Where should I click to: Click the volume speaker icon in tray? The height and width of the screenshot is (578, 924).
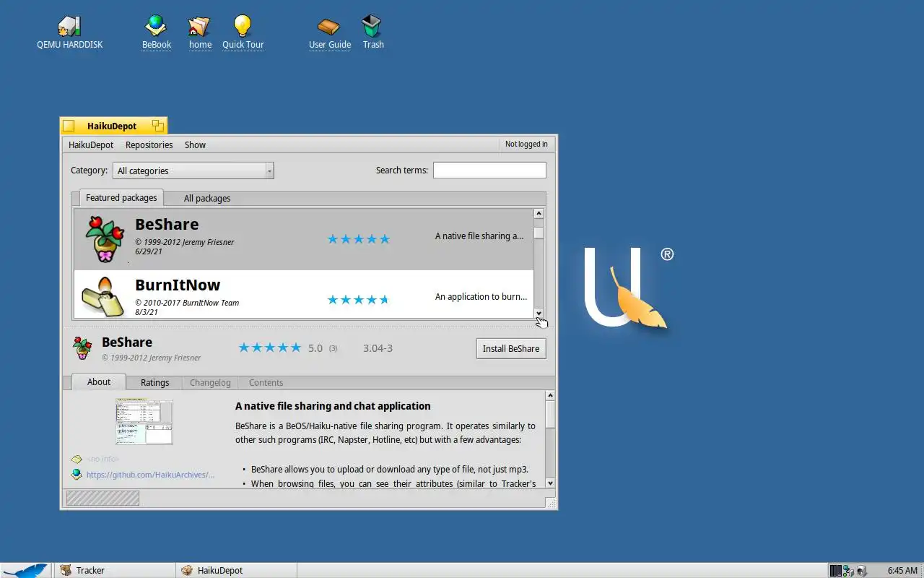pos(861,571)
